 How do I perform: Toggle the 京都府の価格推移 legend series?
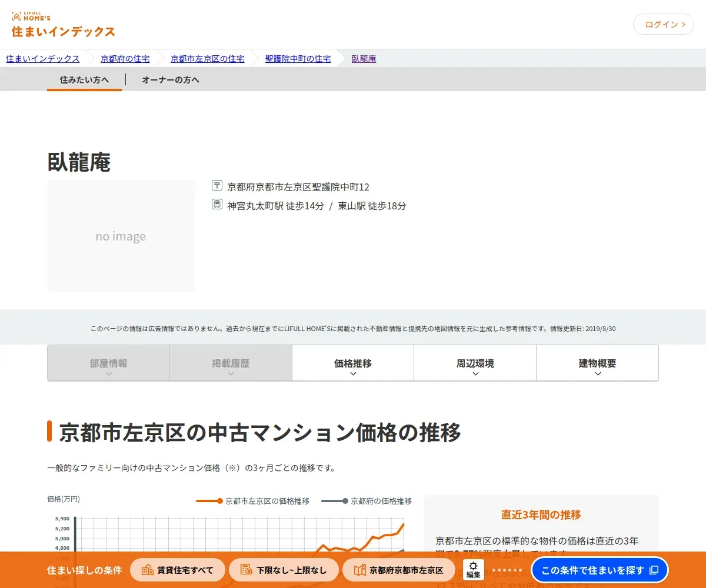(x=367, y=501)
